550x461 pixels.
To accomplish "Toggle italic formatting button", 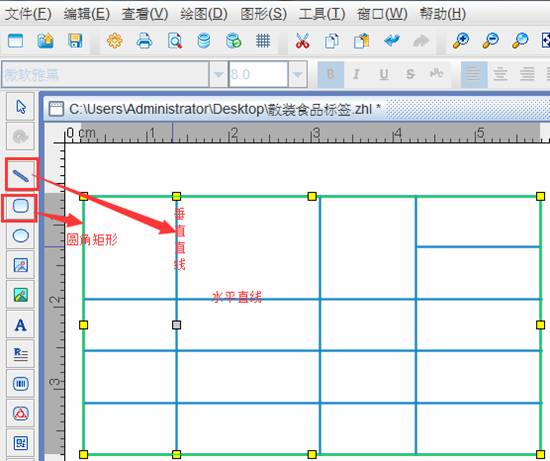I will (x=357, y=74).
